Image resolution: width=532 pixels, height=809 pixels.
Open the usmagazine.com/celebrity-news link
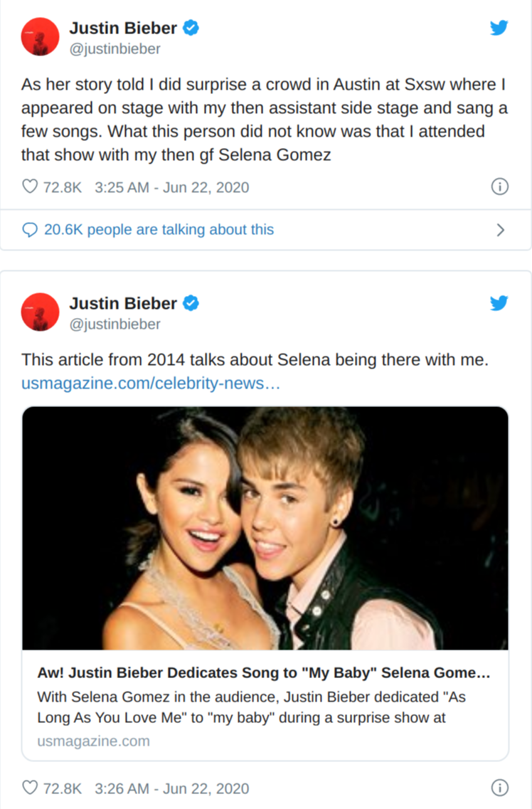point(151,384)
